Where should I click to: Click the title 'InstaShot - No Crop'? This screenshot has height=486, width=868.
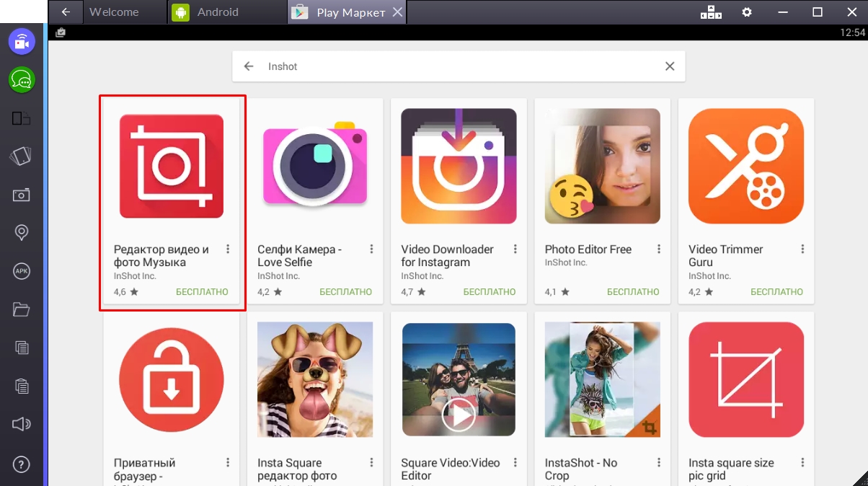(581, 469)
